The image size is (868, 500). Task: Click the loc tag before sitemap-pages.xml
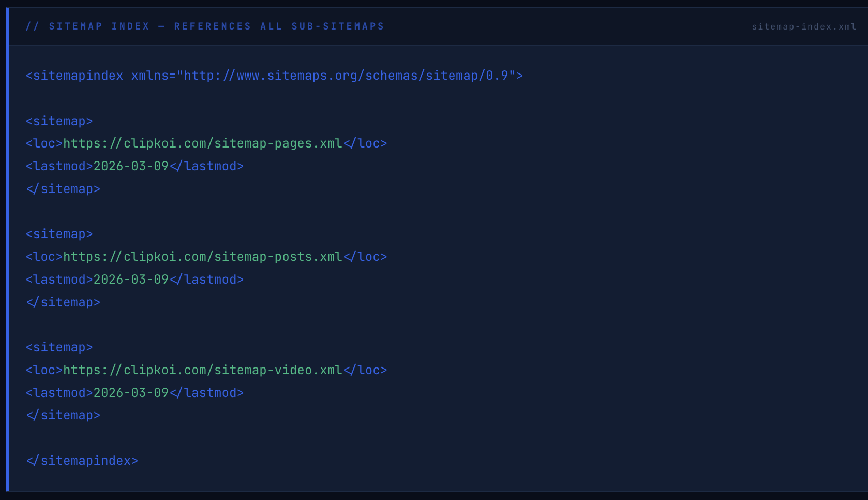(x=43, y=143)
